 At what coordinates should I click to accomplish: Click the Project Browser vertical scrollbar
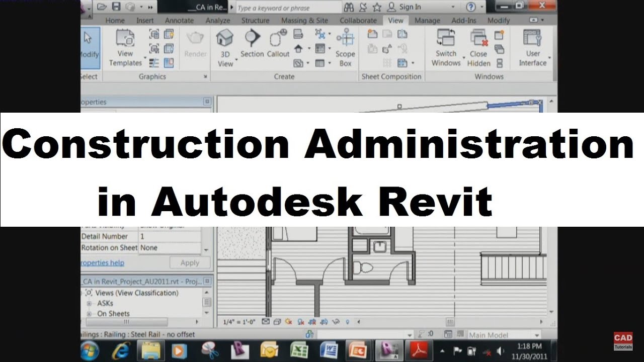point(206,302)
